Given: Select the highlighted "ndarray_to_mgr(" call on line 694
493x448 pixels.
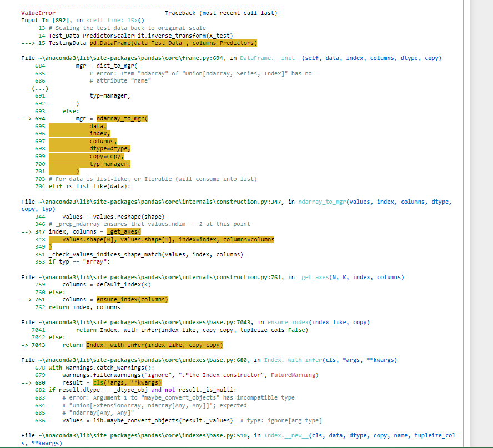Looking at the screenshot, I should click(x=123, y=118).
